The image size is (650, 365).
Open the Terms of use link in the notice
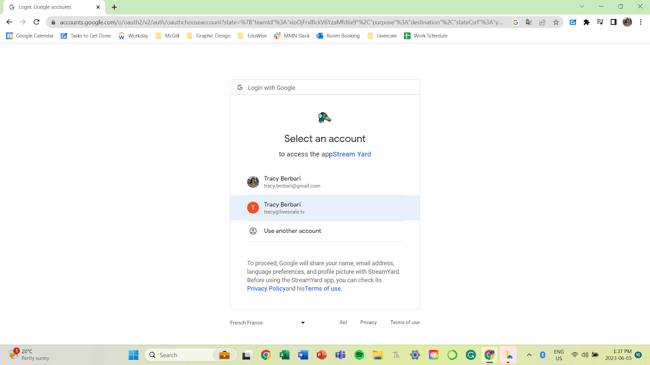click(323, 289)
